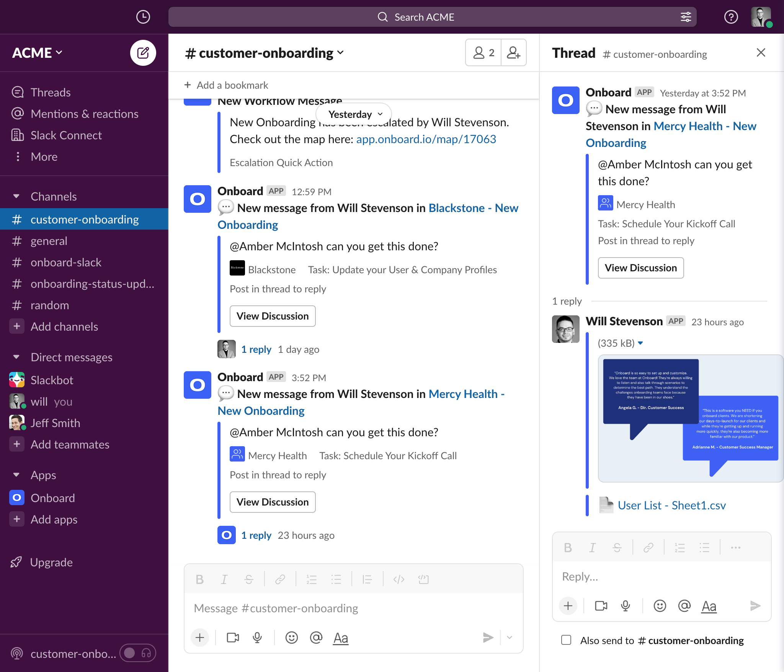Add a bookmark to channel
Image resolution: width=784 pixels, height=672 pixels.
(x=226, y=85)
